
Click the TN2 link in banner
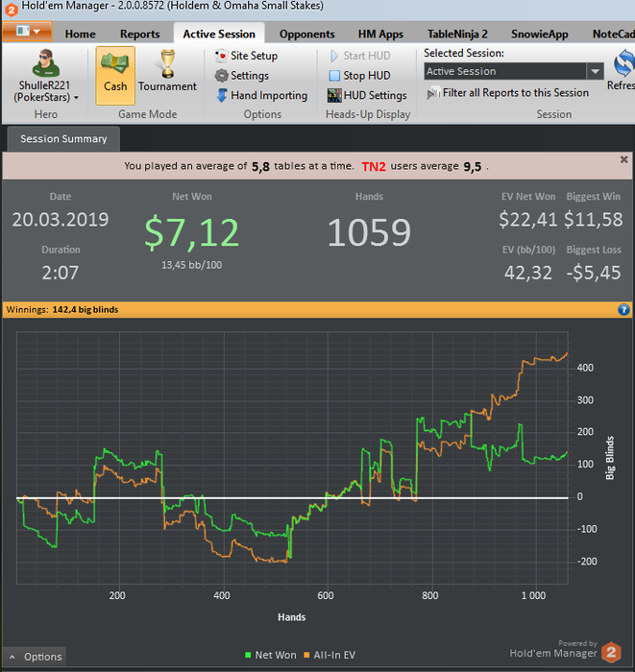[374, 166]
